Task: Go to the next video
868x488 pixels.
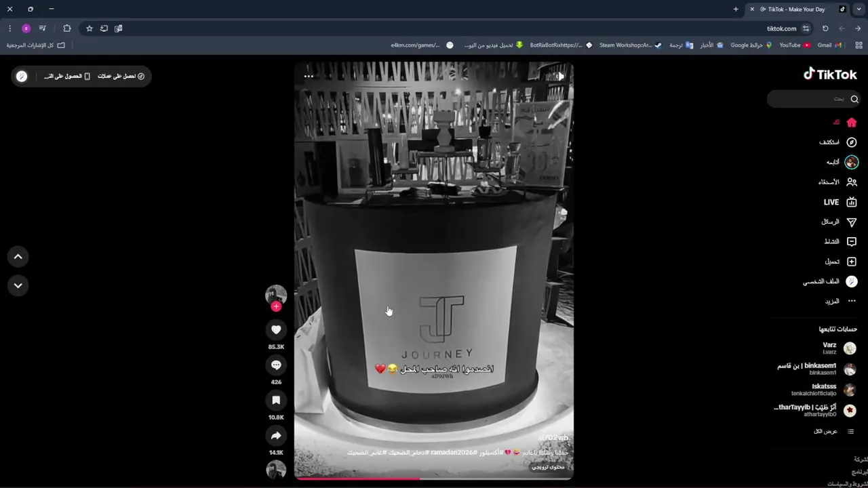Action: click(18, 285)
